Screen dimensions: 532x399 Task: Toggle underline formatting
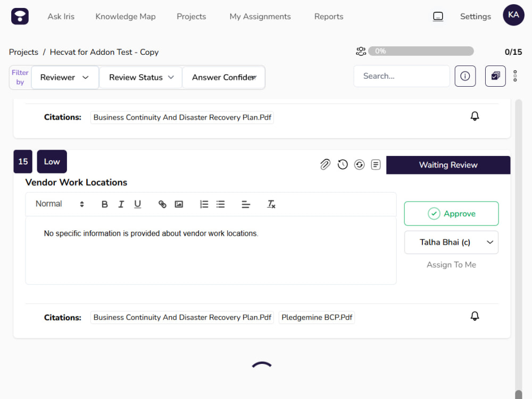pos(137,204)
